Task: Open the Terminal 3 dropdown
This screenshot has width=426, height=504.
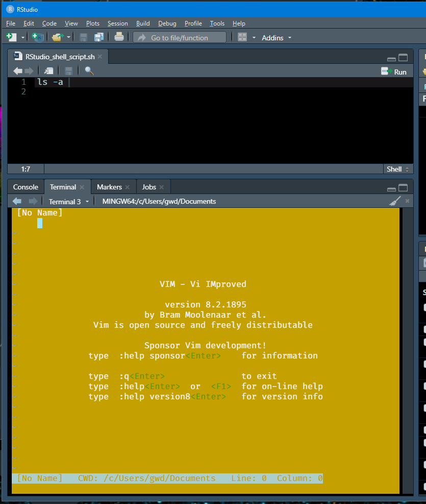Action: [x=68, y=201]
